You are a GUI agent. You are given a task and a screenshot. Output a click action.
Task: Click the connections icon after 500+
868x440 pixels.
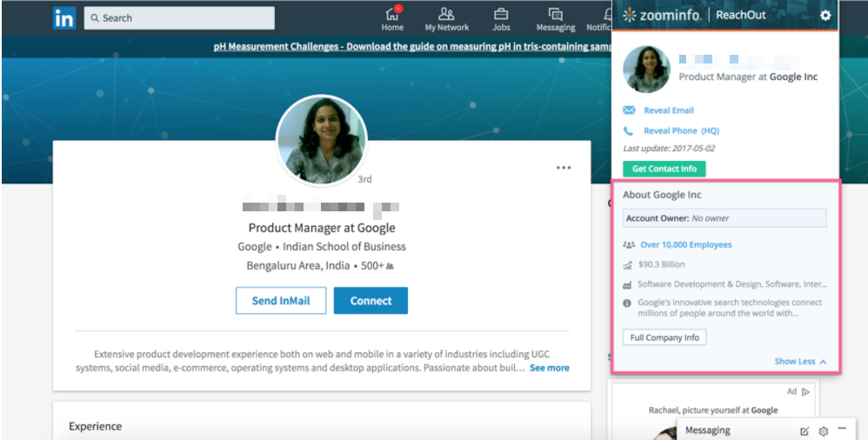click(390, 266)
